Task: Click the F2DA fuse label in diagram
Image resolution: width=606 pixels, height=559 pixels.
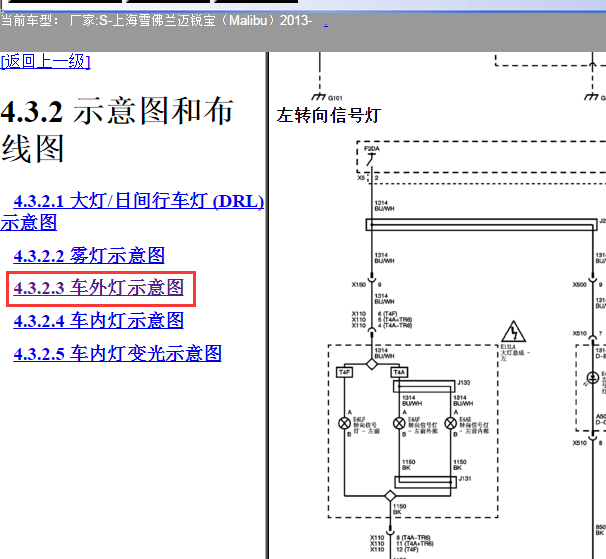Action: (x=372, y=149)
